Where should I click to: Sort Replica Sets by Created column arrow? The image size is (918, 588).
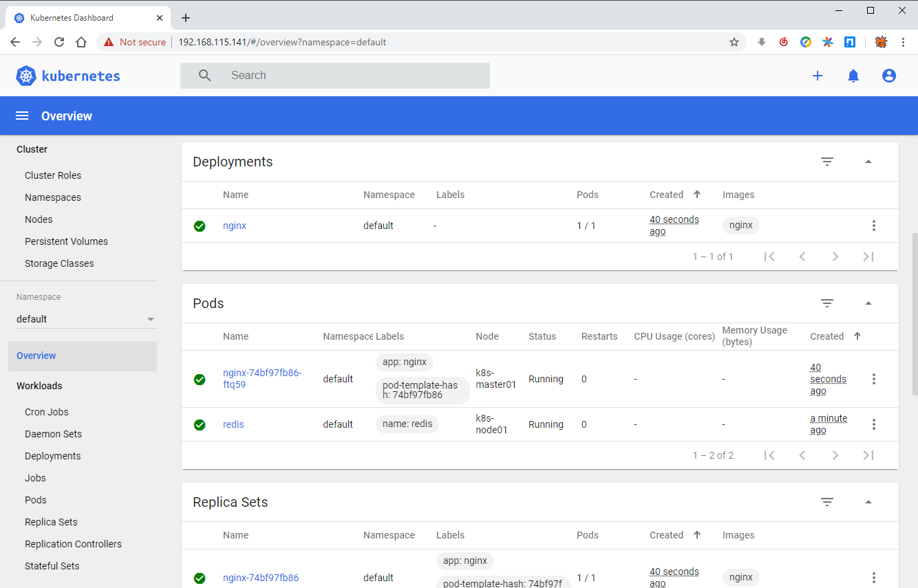[697, 535]
